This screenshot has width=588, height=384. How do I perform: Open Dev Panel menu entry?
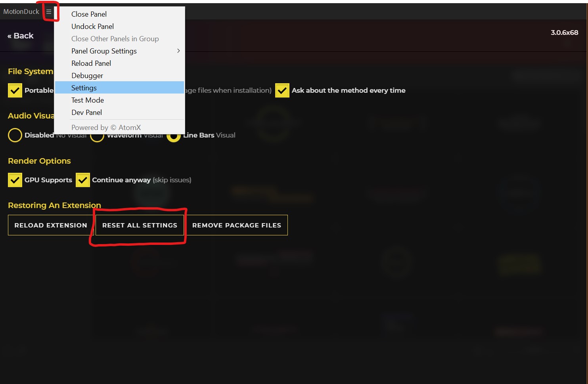[86, 113]
